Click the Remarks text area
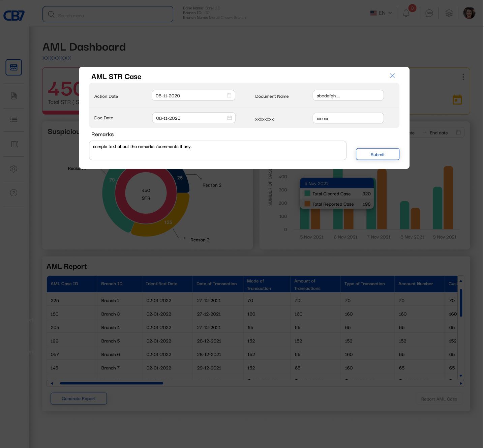Screen dimensions: 484x448 pos(218,150)
